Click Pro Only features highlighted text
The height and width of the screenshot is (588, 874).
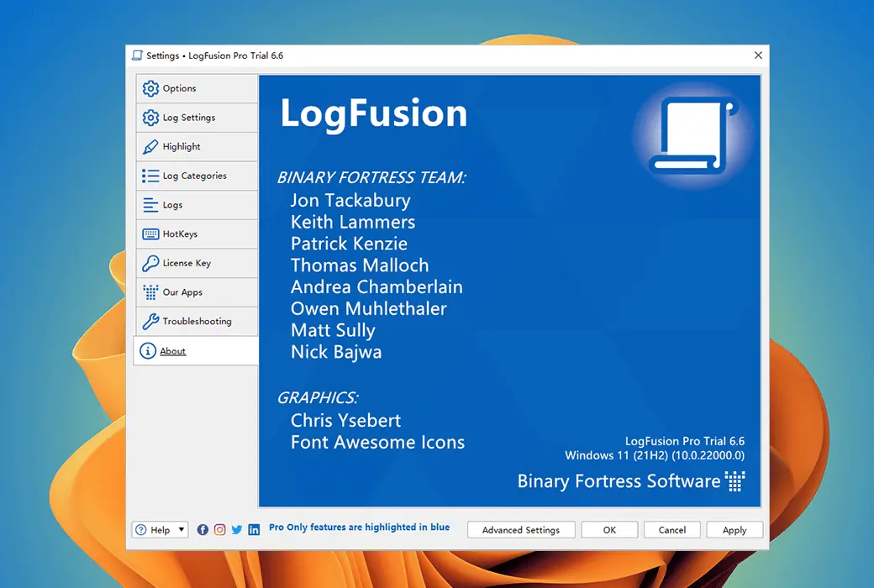pos(359,528)
